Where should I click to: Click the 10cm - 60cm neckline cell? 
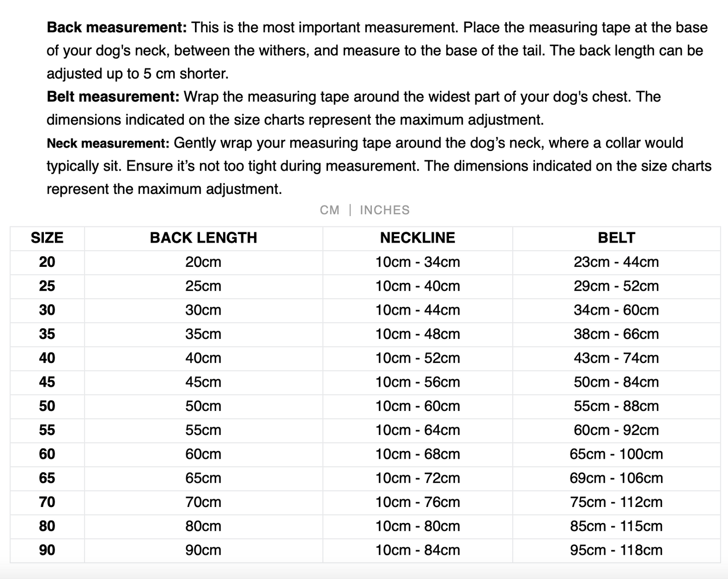[417, 406]
